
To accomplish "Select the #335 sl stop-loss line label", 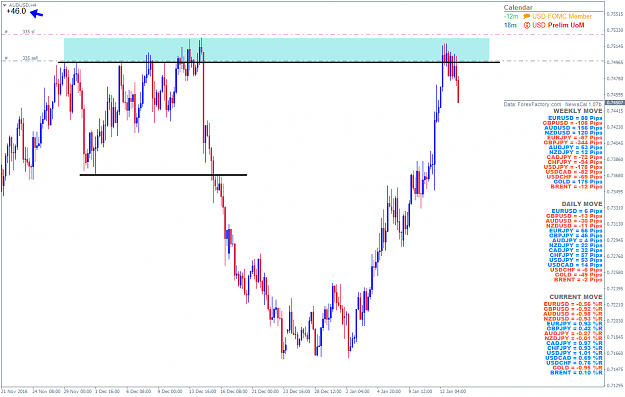I will click(x=28, y=31).
